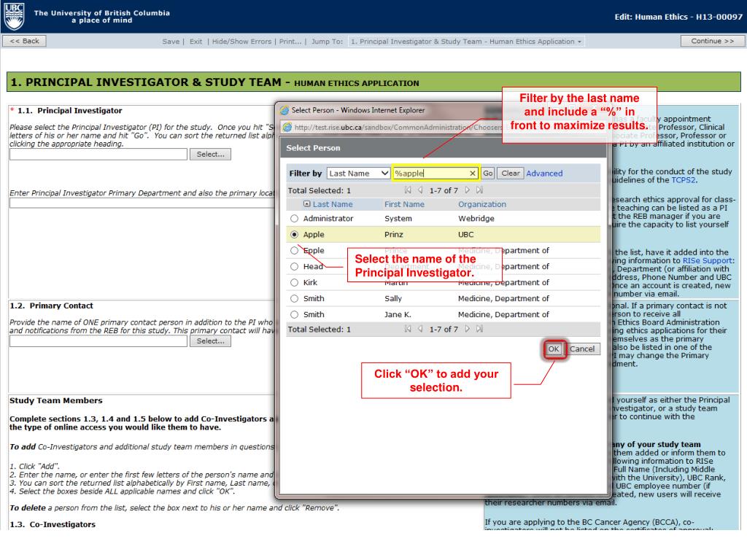Go to previous page in bottom pager
Viewport: 747px width, 560px height.
click(420, 329)
